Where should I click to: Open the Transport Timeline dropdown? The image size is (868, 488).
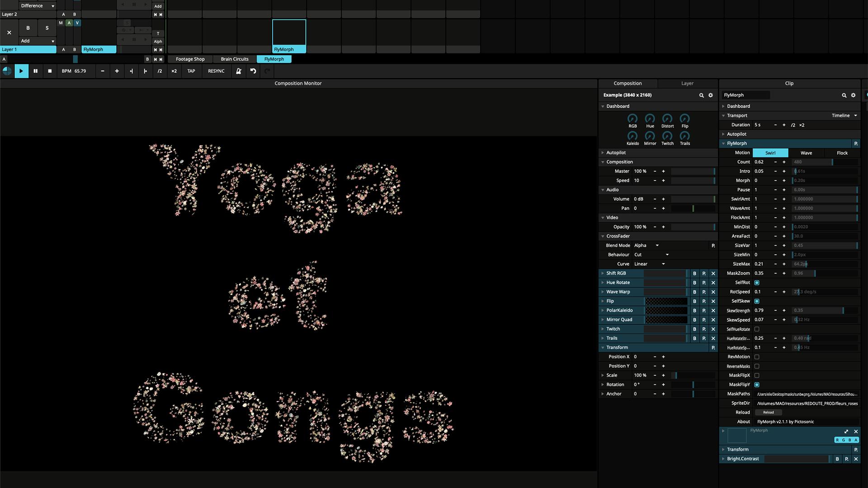pyautogui.click(x=844, y=116)
